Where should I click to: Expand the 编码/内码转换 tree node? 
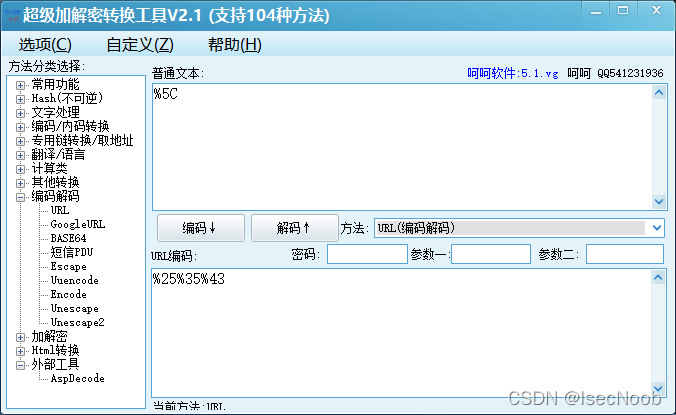[20, 127]
